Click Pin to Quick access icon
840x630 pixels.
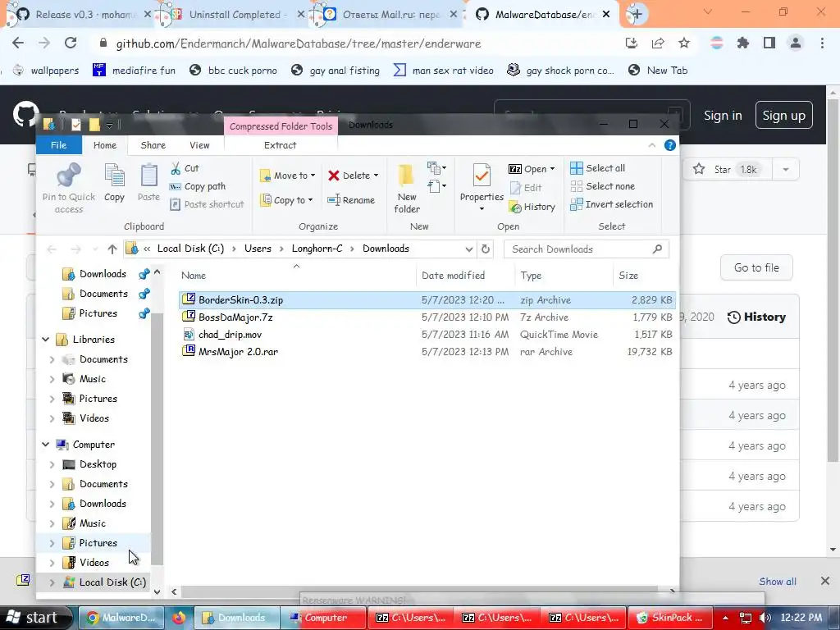69,176
